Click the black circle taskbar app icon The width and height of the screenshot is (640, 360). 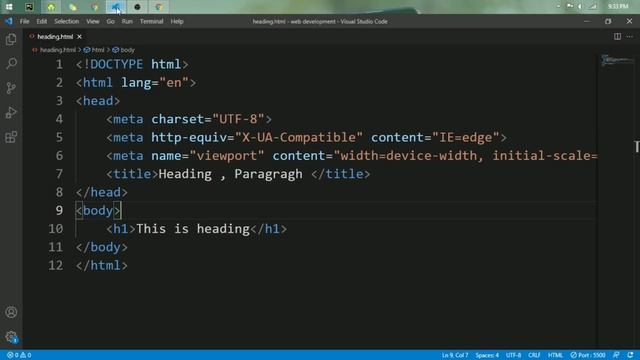click(137, 7)
